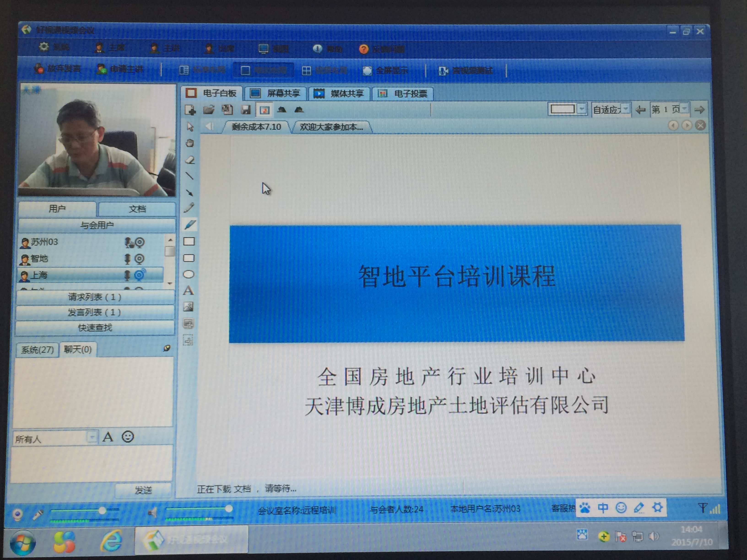Image resolution: width=747 pixels, height=560 pixels.
Task: Expand the 与会用户 section header
Action: coord(97,225)
